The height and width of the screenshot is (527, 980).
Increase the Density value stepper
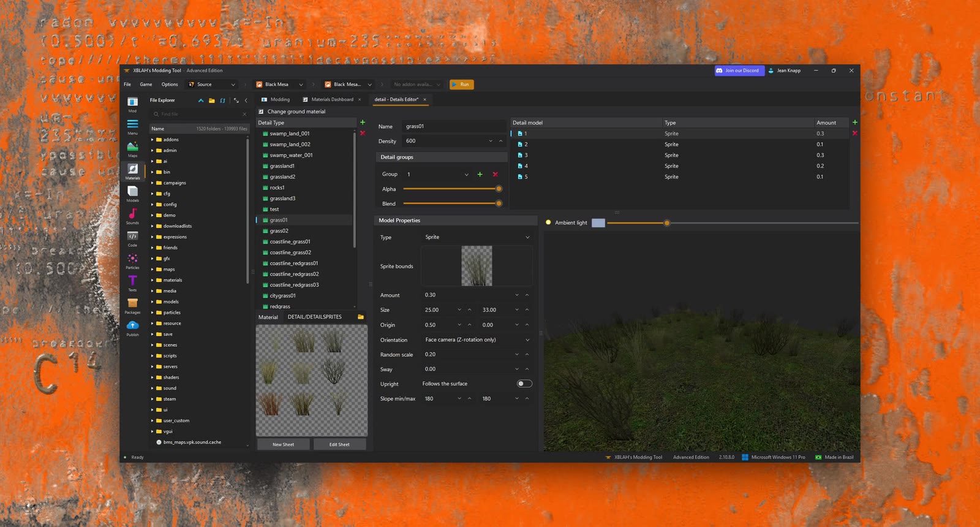tap(500, 141)
